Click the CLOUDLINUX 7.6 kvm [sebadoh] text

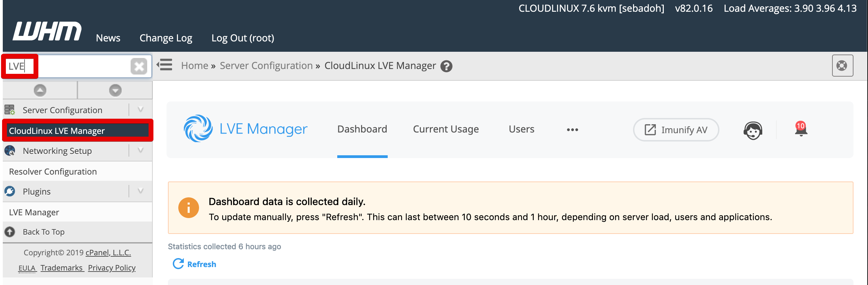(591, 8)
